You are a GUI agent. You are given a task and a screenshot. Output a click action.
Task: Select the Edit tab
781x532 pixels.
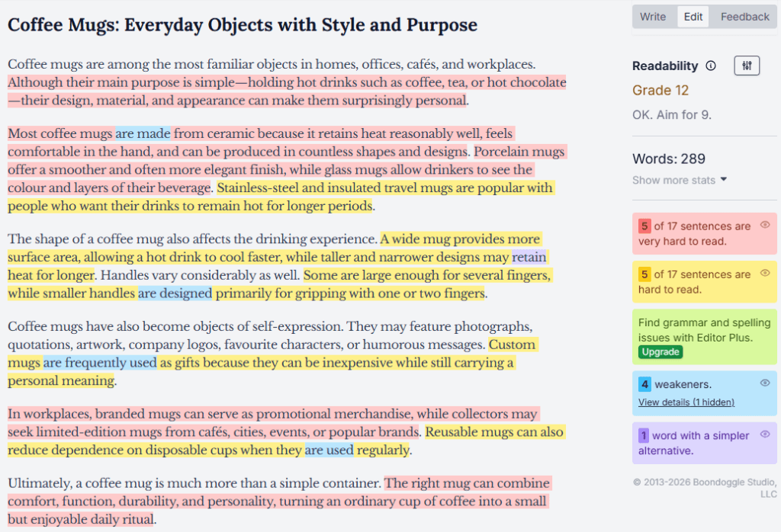[693, 17]
